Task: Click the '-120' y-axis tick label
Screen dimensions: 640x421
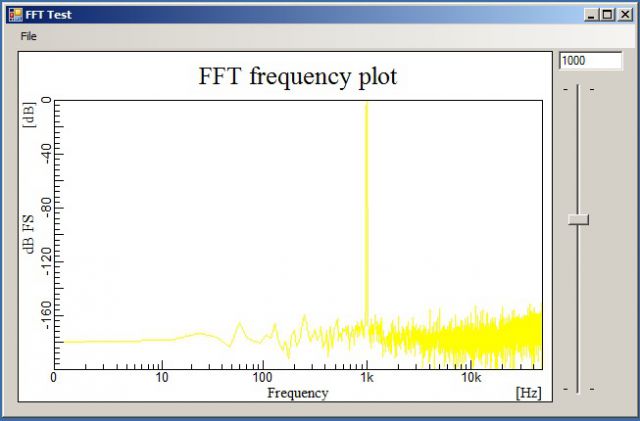Action: (x=47, y=262)
